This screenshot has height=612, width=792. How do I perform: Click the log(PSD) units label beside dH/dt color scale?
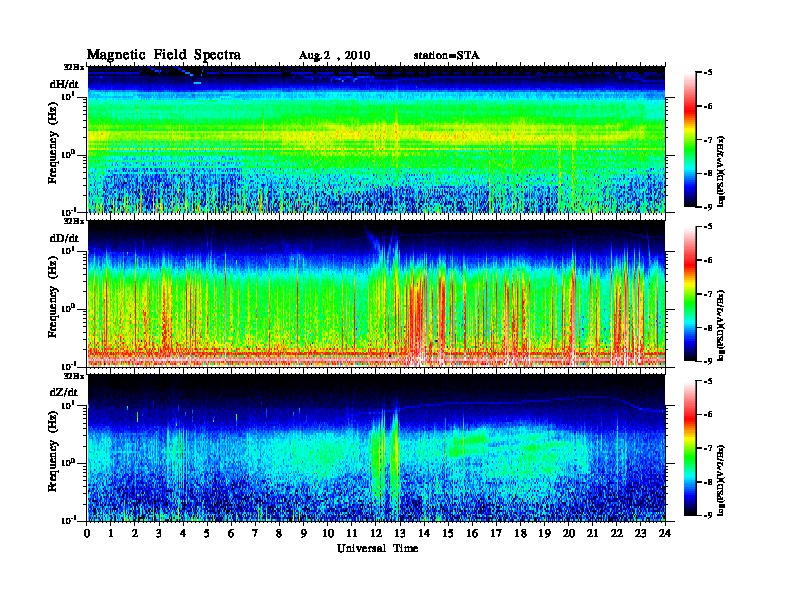click(722, 171)
